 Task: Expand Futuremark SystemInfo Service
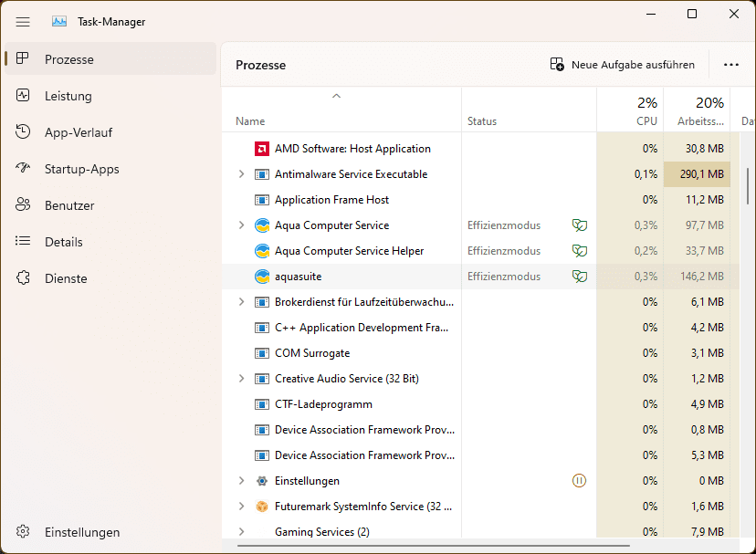242,507
